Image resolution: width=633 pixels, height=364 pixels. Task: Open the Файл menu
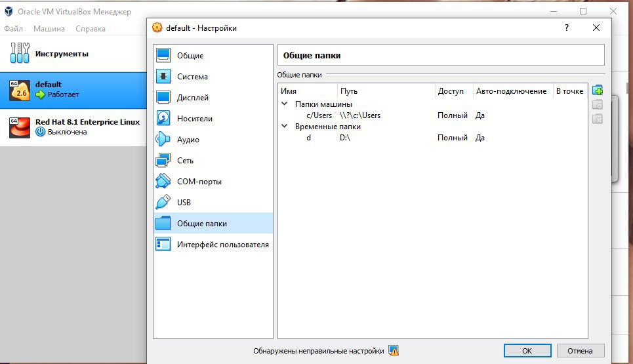[13, 29]
